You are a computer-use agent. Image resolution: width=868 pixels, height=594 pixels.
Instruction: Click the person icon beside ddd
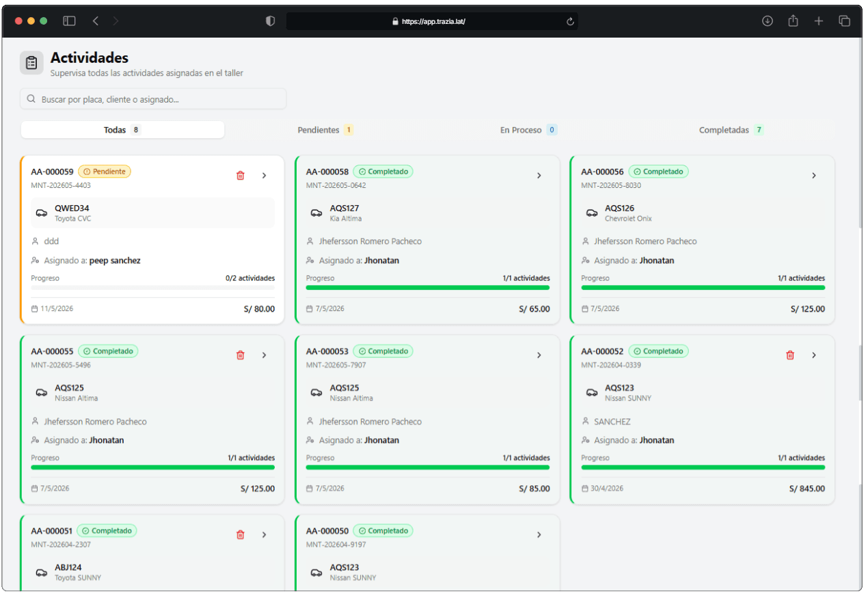click(x=35, y=241)
